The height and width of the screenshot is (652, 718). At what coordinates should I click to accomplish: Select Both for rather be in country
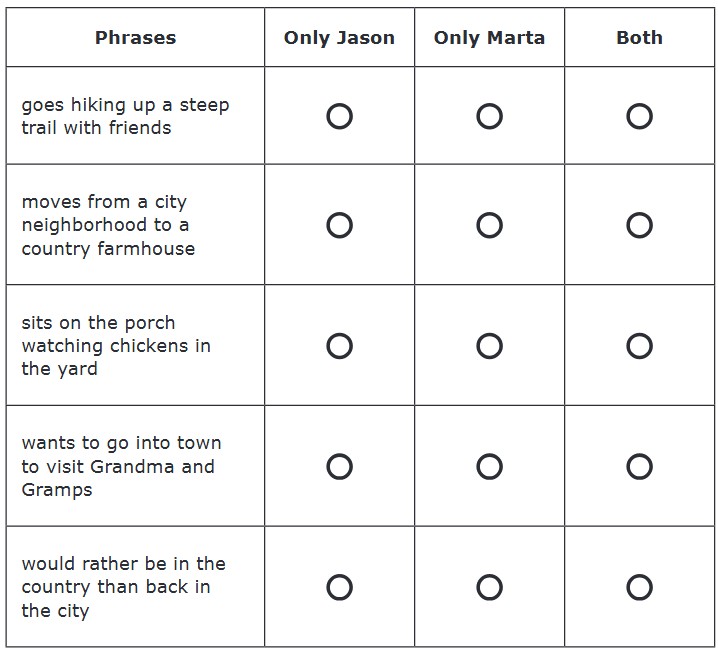coord(639,587)
